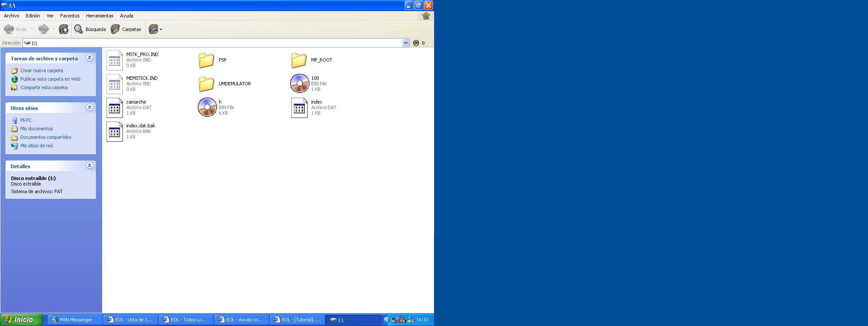Open the Herramientas menu
Viewport: 868px width, 326px height.
pos(100,16)
